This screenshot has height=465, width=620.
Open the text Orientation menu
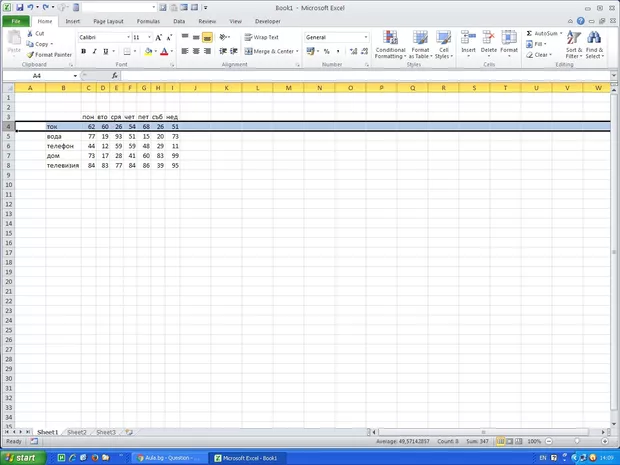coord(225,37)
